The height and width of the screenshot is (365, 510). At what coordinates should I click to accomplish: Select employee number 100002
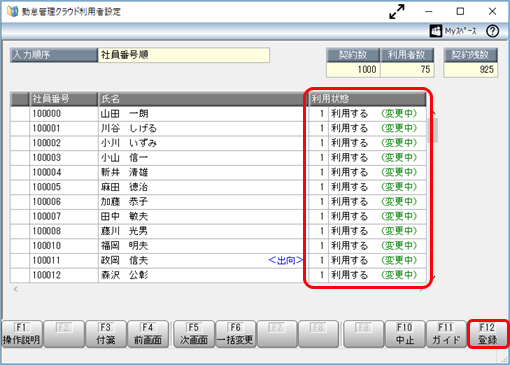pos(64,143)
